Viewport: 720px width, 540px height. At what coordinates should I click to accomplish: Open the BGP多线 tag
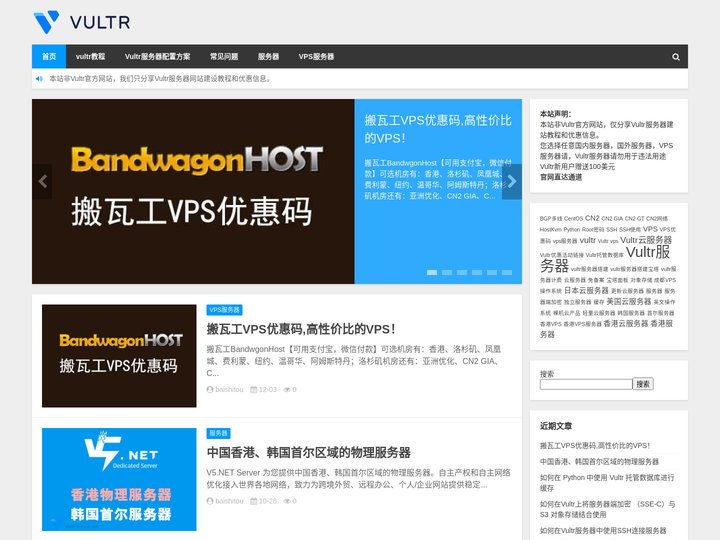(x=551, y=219)
